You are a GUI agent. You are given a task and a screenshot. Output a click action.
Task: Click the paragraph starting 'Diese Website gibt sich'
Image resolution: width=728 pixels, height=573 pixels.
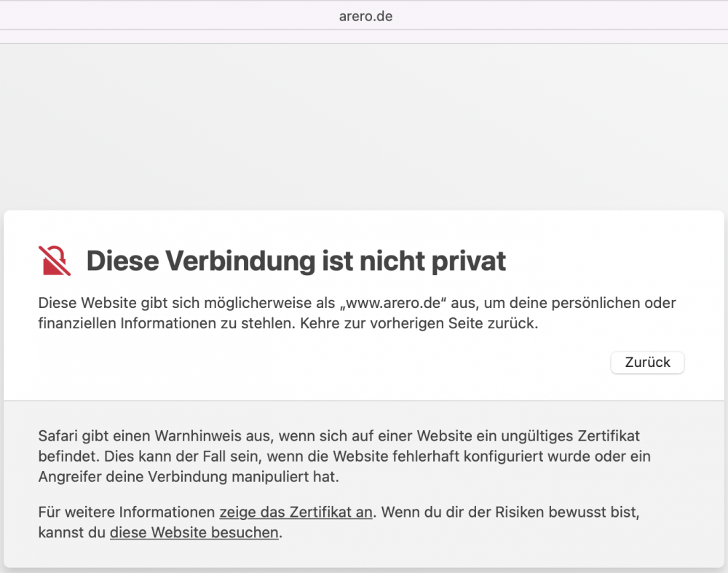tap(357, 313)
